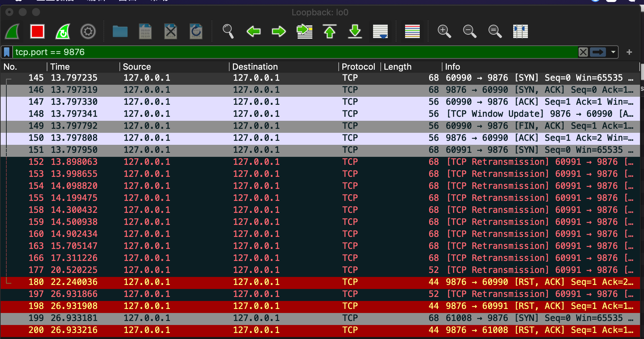
Task: Select retransmission packet 154
Action: (x=320, y=186)
